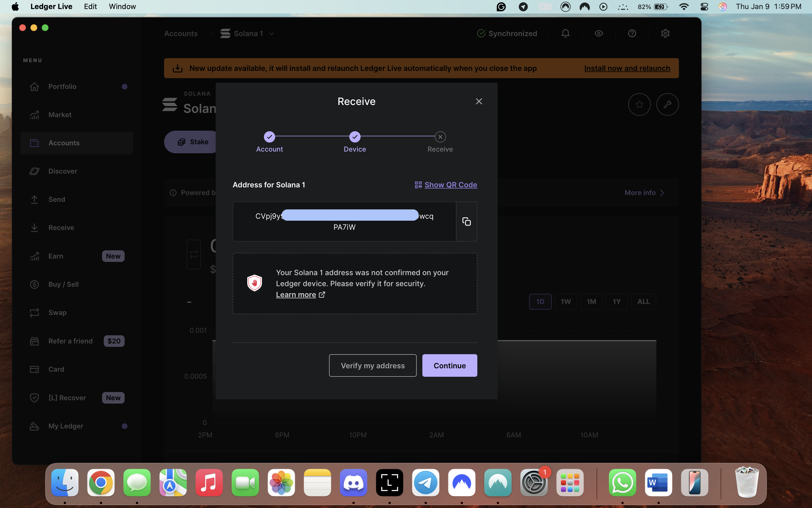812x508 pixels.
Task: Toggle the currency swap arrows button
Action: pos(194,254)
